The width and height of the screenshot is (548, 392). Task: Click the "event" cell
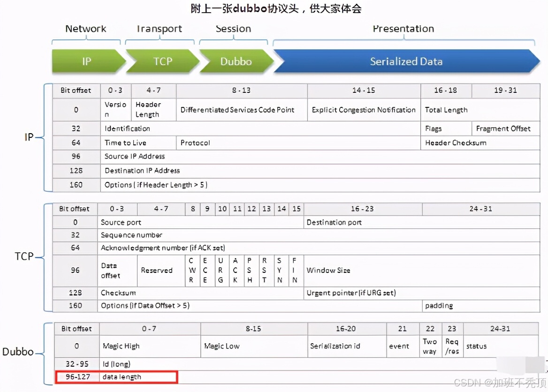[403, 346]
